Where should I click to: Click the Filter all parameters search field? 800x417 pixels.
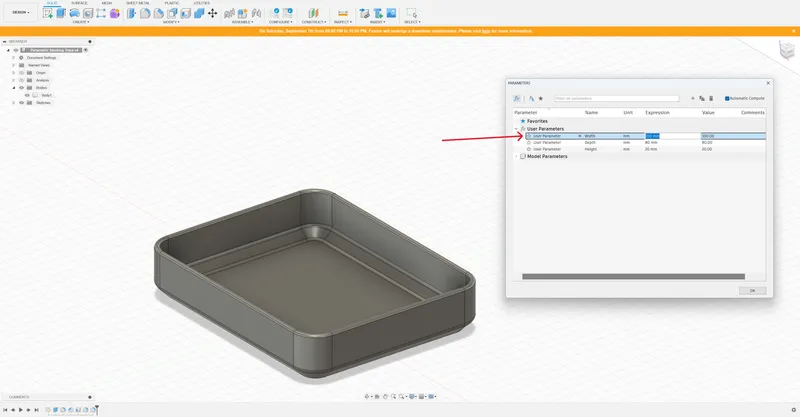pos(619,98)
